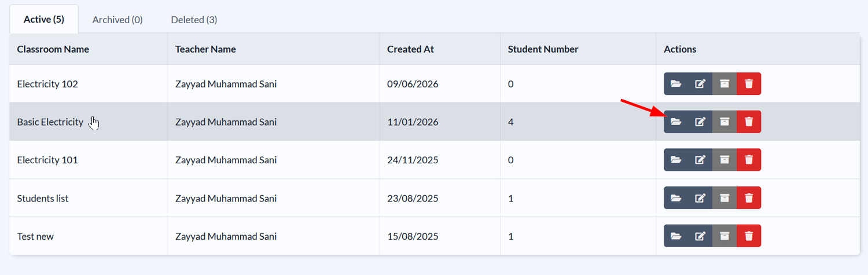The image size is (868, 275).
Task: Click the 09/06/2026 created date
Action: [x=413, y=84]
